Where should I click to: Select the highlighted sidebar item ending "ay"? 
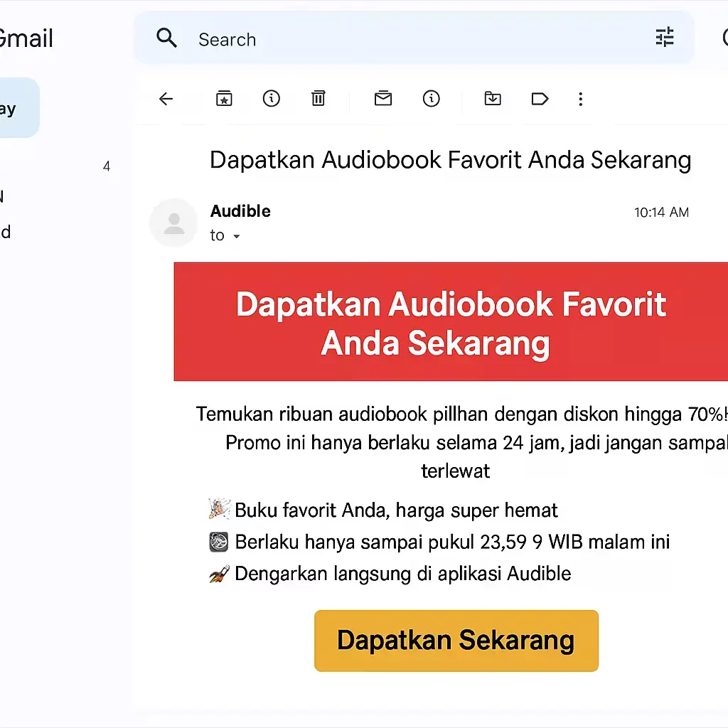tap(14, 108)
